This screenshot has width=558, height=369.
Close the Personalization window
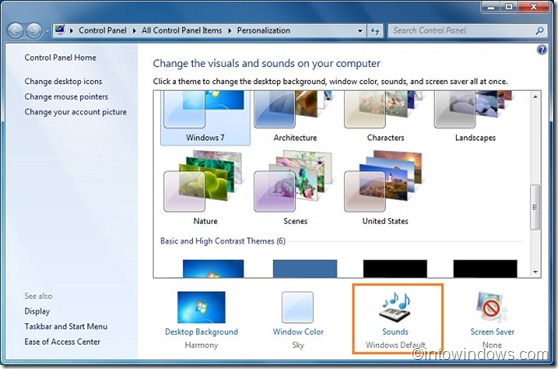[533, 7]
